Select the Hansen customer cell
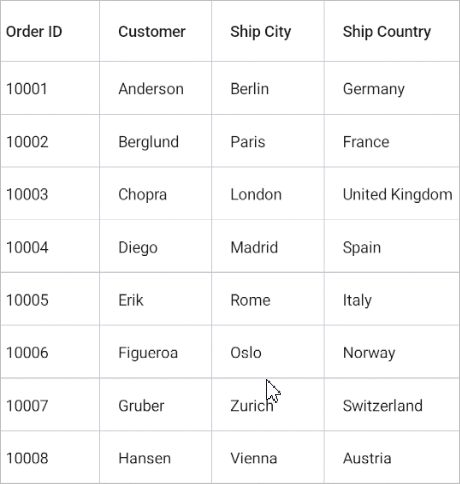460x484 pixels. pyautogui.click(x=155, y=457)
